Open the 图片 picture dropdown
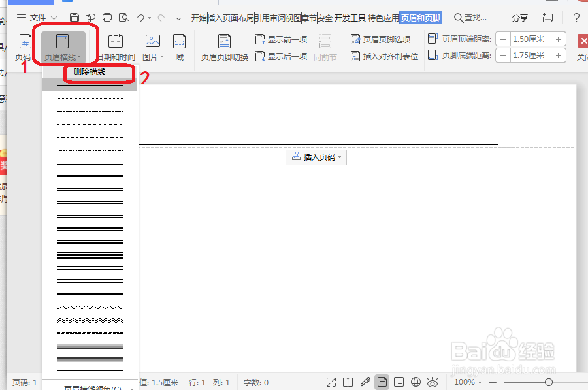The image size is (588, 390). tap(153, 48)
